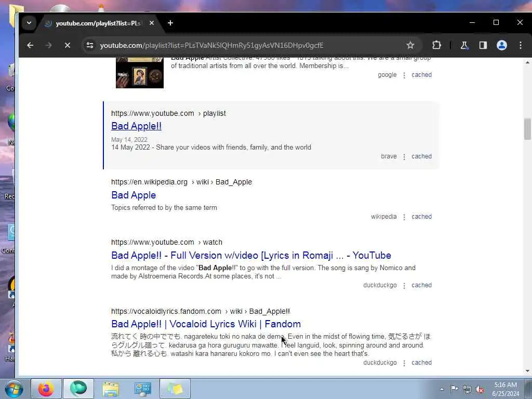Click the youtube.com watch URL text
The image size is (532, 399).
coord(167,242)
